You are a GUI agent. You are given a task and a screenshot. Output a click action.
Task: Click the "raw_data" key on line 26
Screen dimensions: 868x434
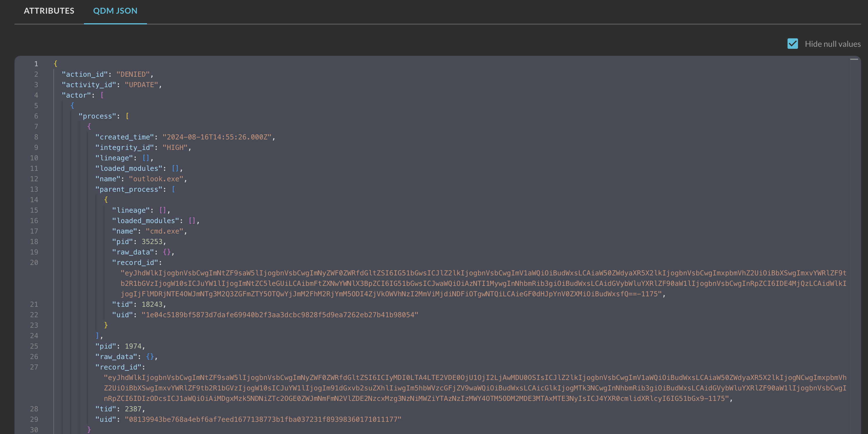(116, 356)
